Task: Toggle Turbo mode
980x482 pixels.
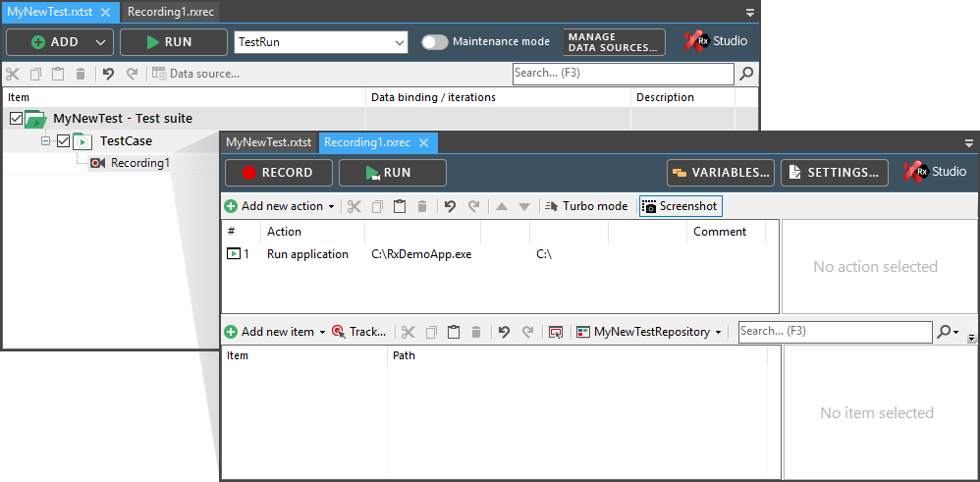Action: click(x=586, y=206)
